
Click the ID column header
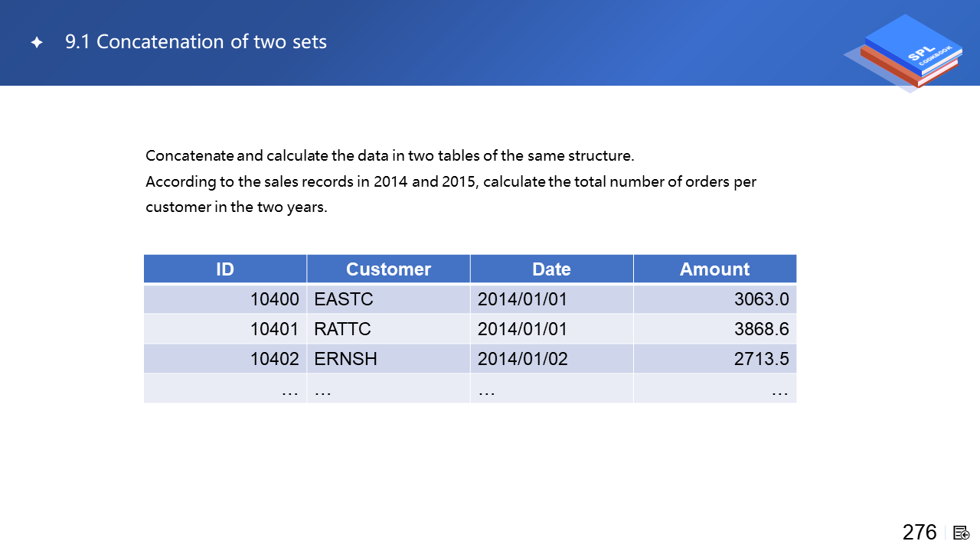click(225, 269)
